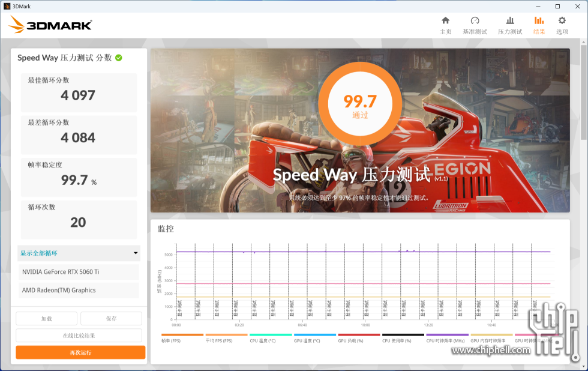Toggle the GPU 温度 (°C) legend series
The width and height of the screenshot is (588, 371).
315,338
